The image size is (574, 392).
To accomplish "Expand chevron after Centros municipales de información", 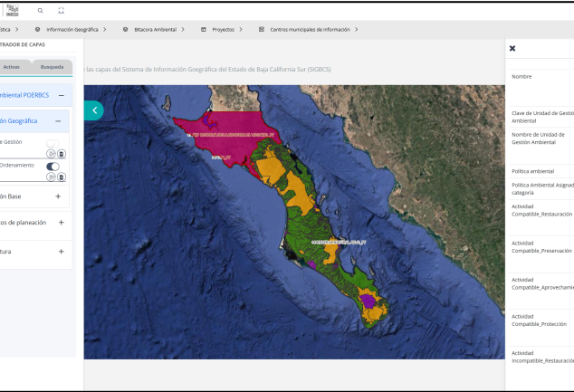I will (357, 29).
